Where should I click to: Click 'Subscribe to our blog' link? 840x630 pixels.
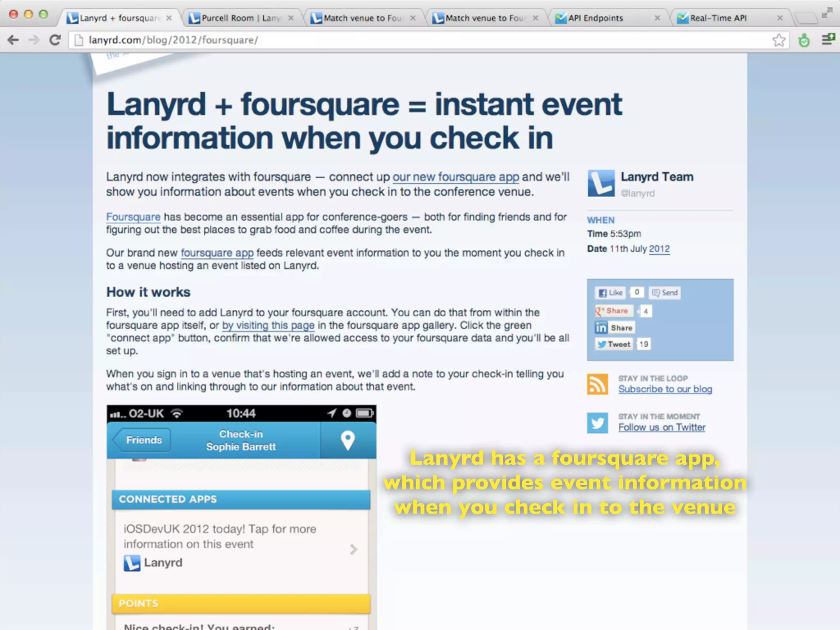665,389
